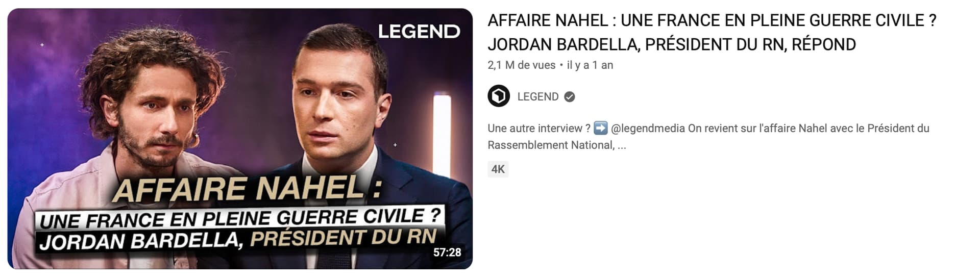Go to the LEGEND channel name link
980x280 pixels.
tap(538, 97)
